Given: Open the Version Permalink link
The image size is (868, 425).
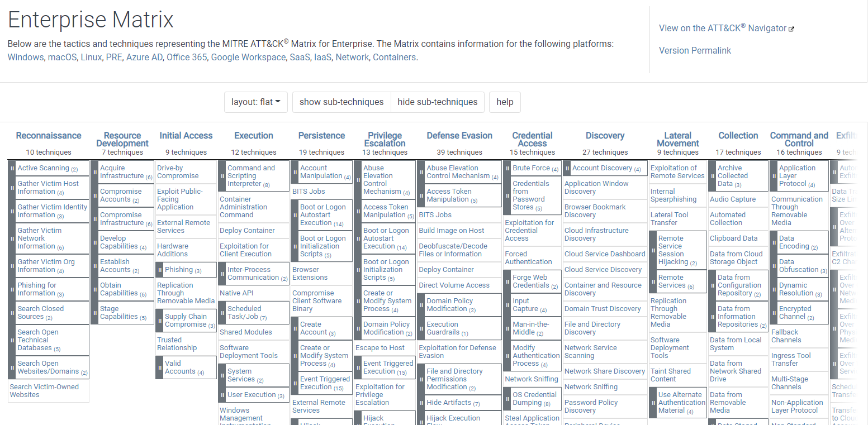Looking at the screenshot, I should pos(695,50).
